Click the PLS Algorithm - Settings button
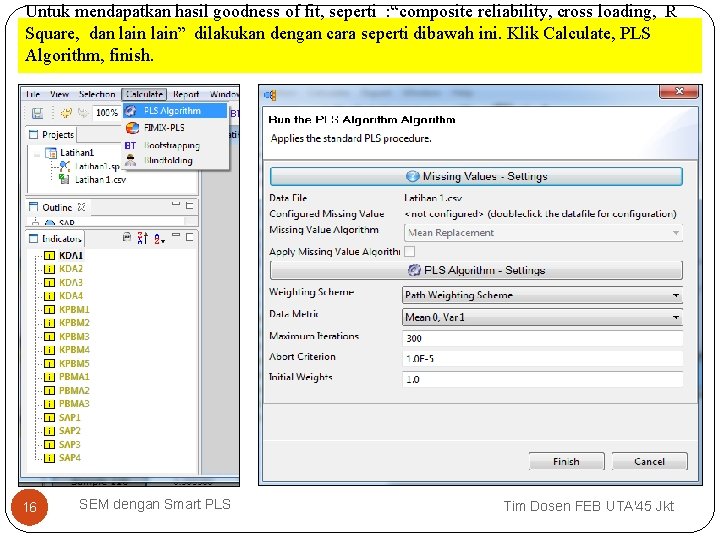The width and height of the screenshot is (720, 540). [x=476, y=270]
